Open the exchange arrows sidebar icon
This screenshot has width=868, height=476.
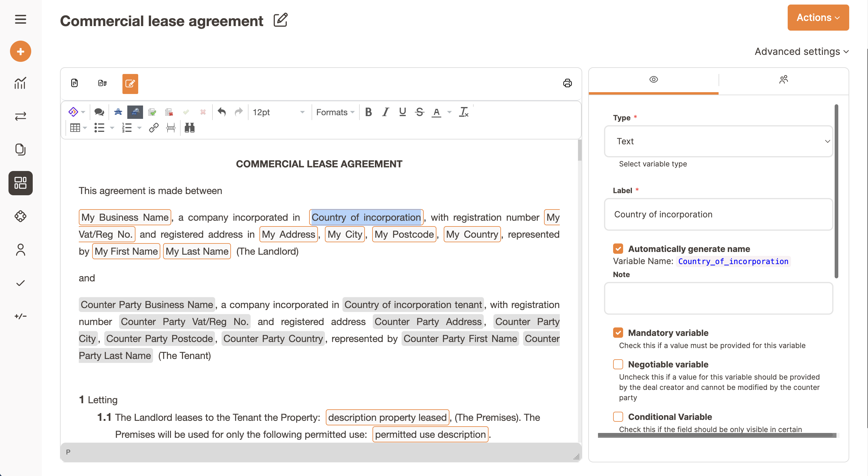21,116
